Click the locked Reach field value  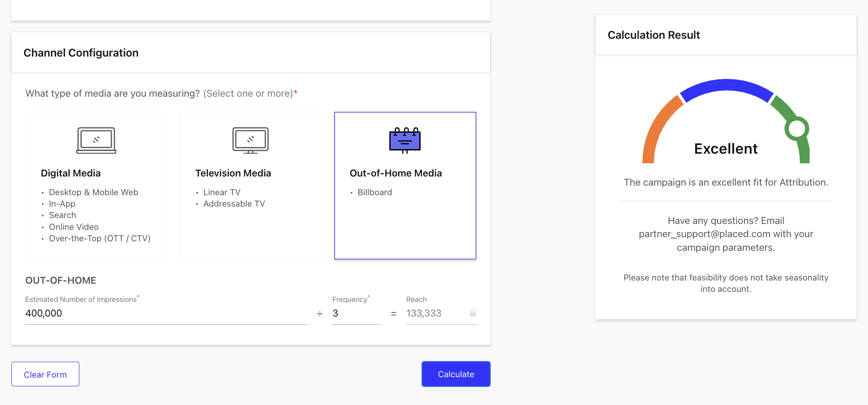[424, 313]
